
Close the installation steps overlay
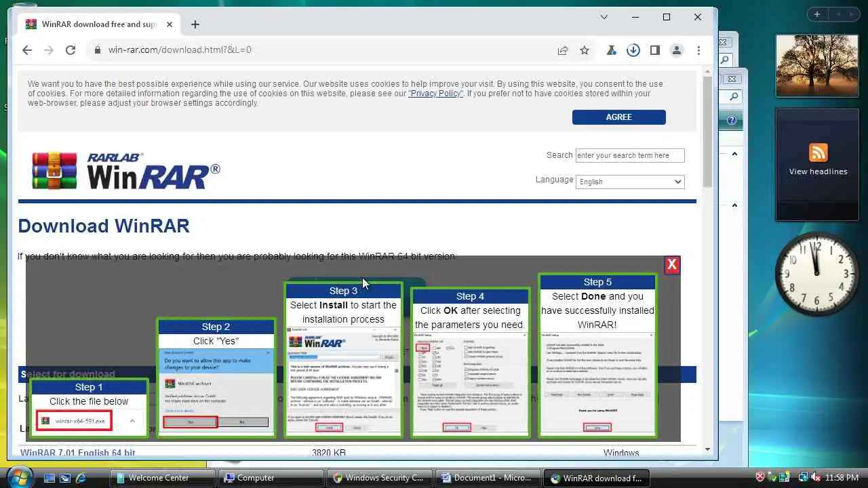[672, 265]
